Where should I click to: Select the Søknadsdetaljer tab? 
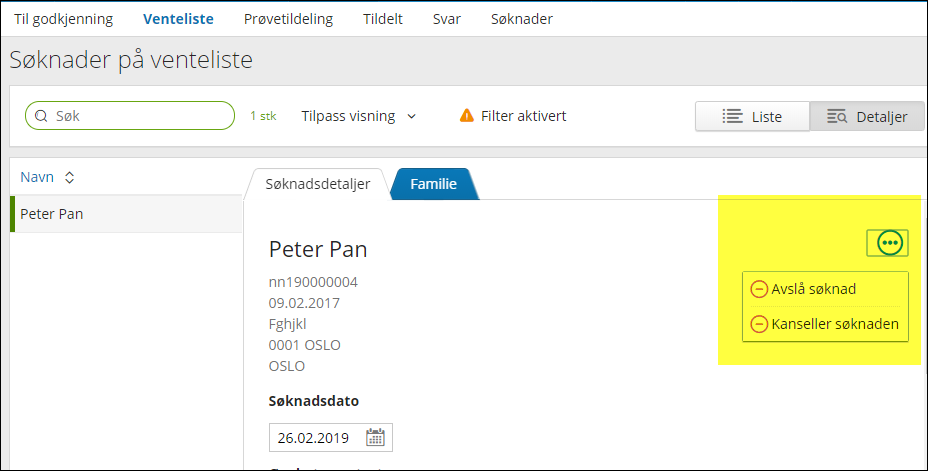coord(318,184)
